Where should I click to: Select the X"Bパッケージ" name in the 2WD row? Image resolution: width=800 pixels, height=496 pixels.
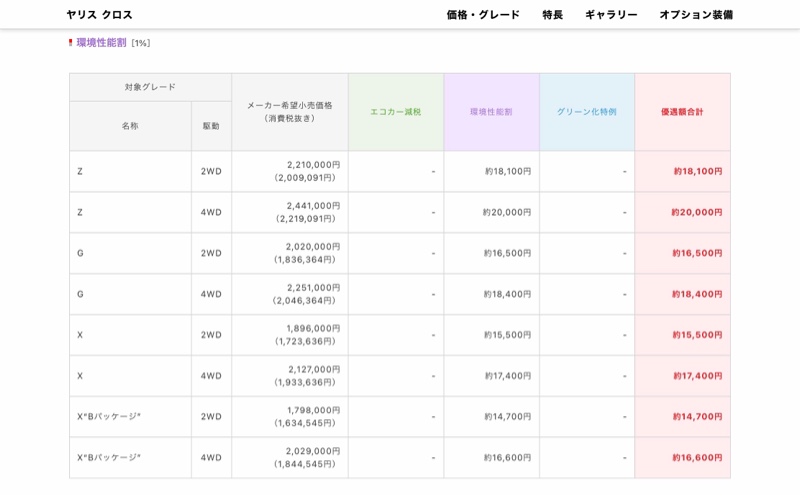(109, 416)
